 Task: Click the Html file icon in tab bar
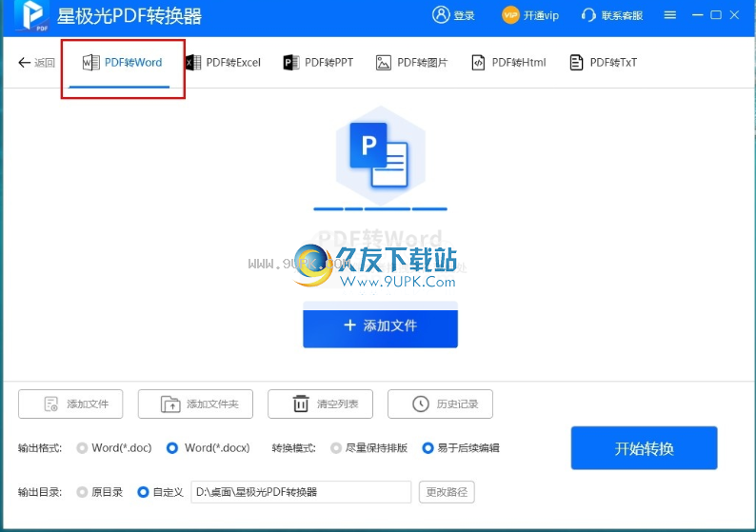(478, 63)
